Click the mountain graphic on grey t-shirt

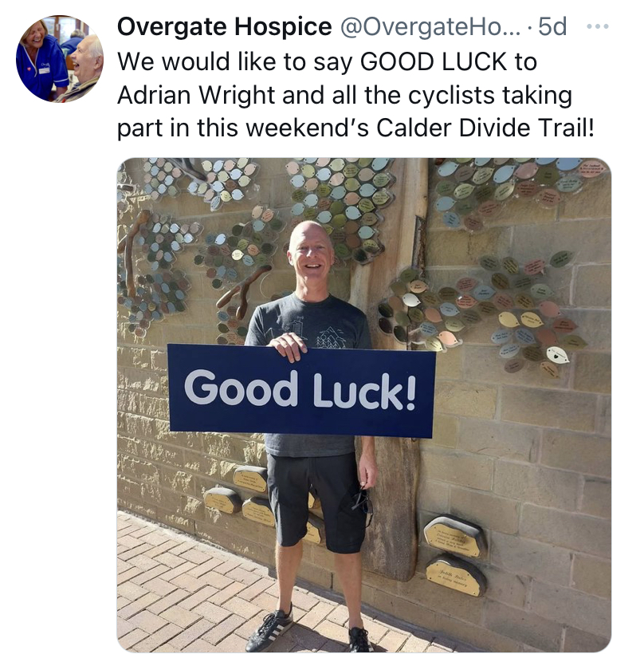click(331, 337)
